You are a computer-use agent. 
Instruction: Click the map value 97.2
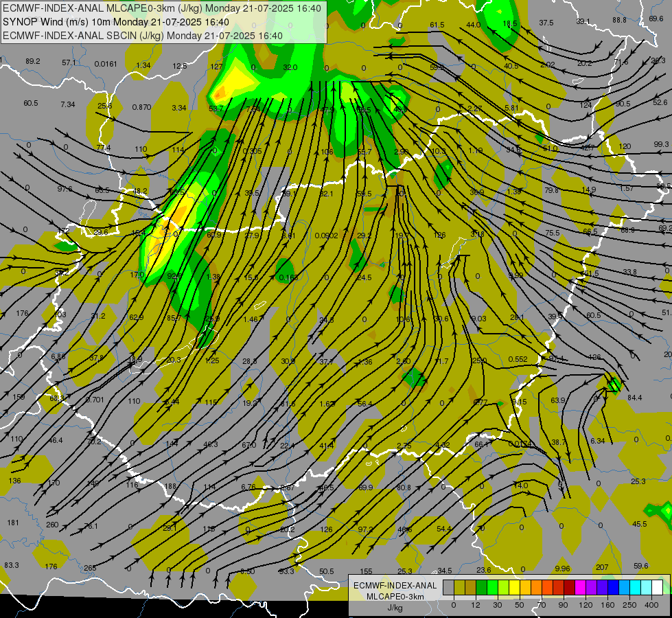coord(365,529)
